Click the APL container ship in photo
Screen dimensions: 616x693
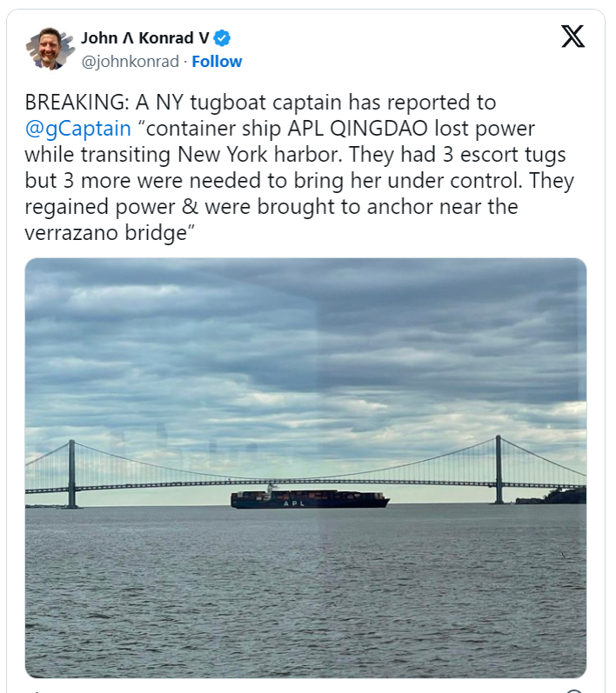tap(309, 499)
